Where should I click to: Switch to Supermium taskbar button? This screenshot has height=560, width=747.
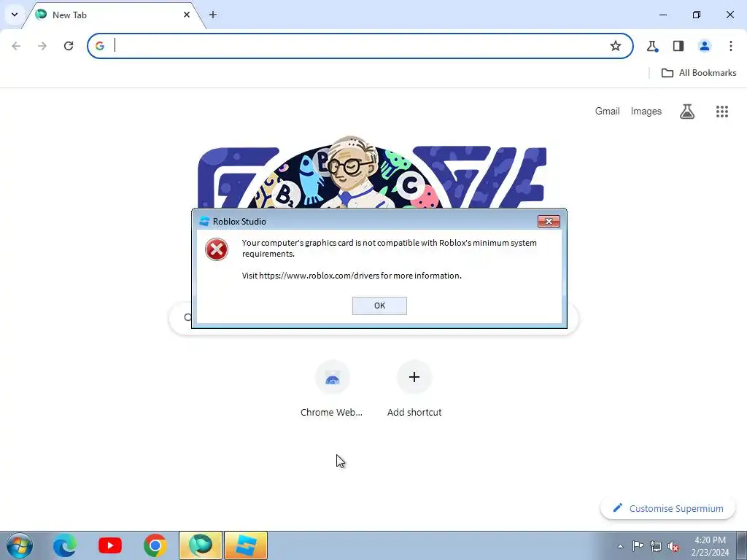click(x=200, y=545)
